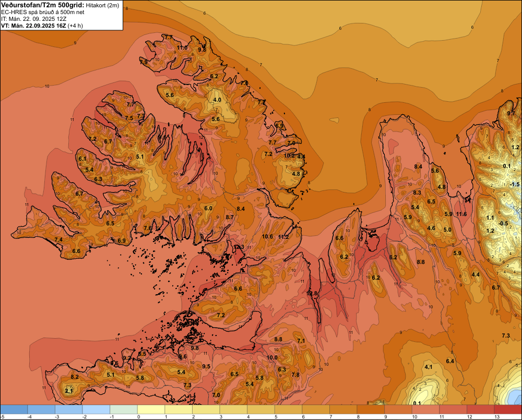Click the 10.0 temperature value
Image resolution: width=522 pixels, height=420 pixels.
pyautogui.click(x=272, y=357)
